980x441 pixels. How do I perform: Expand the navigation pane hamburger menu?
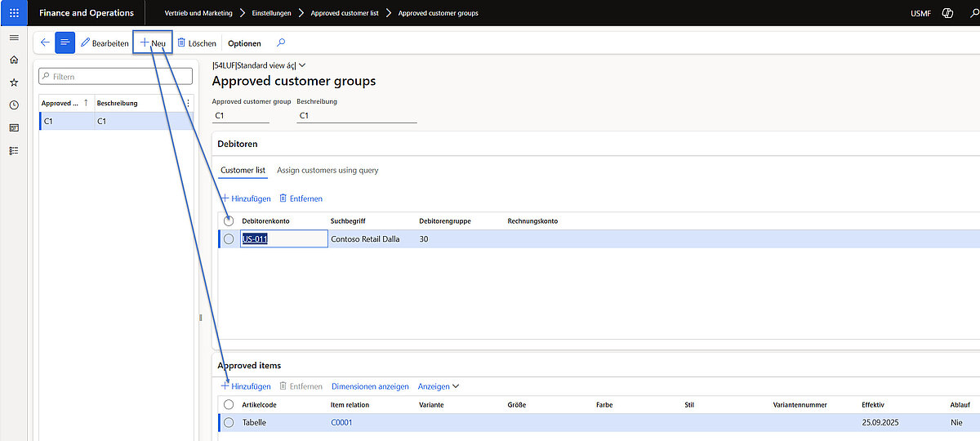[x=14, y=38]
